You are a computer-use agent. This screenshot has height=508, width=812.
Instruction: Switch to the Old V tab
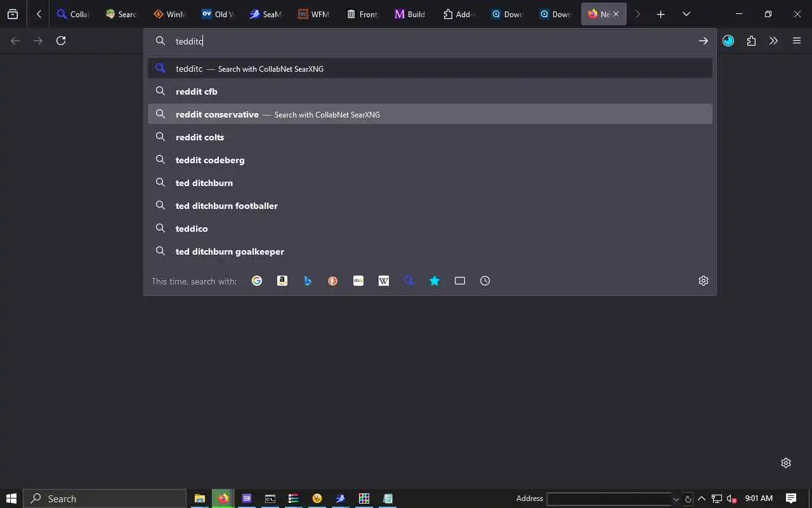click(218, 14)
